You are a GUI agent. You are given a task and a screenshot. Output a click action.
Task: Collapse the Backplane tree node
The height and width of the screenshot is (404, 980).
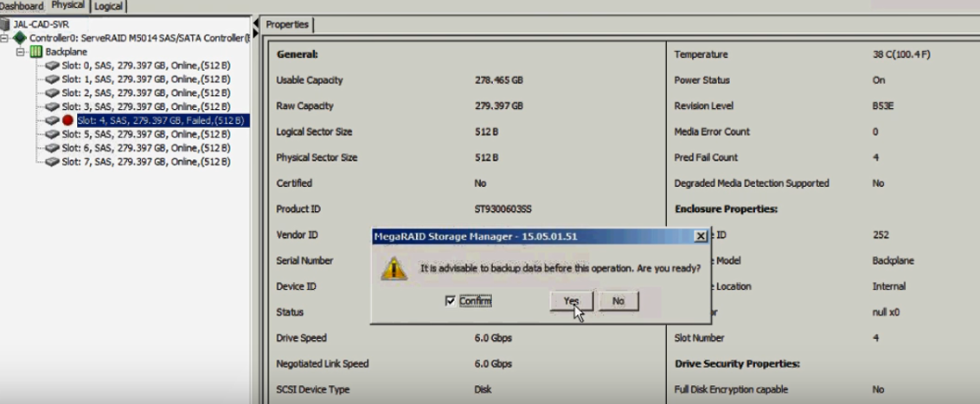tap(21, 52)
